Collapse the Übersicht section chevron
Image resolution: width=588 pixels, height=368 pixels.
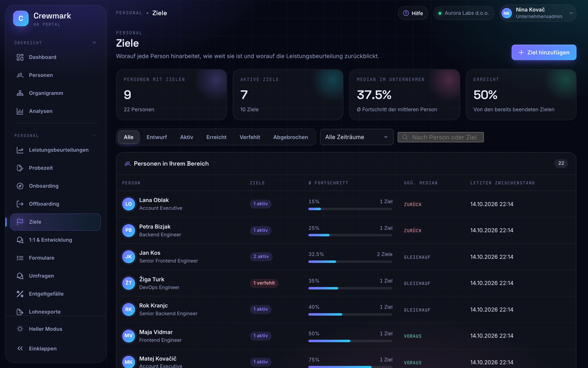94,43
